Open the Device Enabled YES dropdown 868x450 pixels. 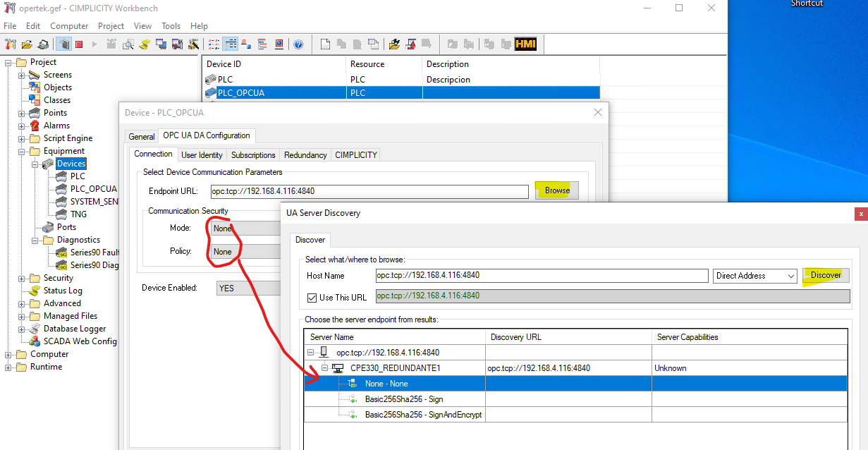click(248, 288)
